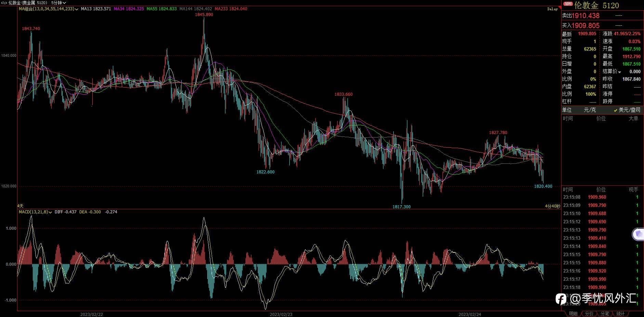
Task: Click the Delay label in chart corner
Action: coord(552,9)
